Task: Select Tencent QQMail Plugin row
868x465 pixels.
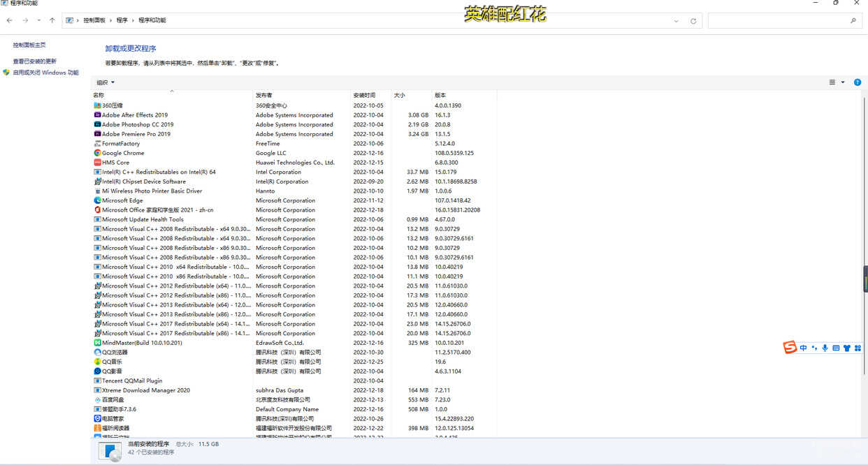Action: click(294, 381)
